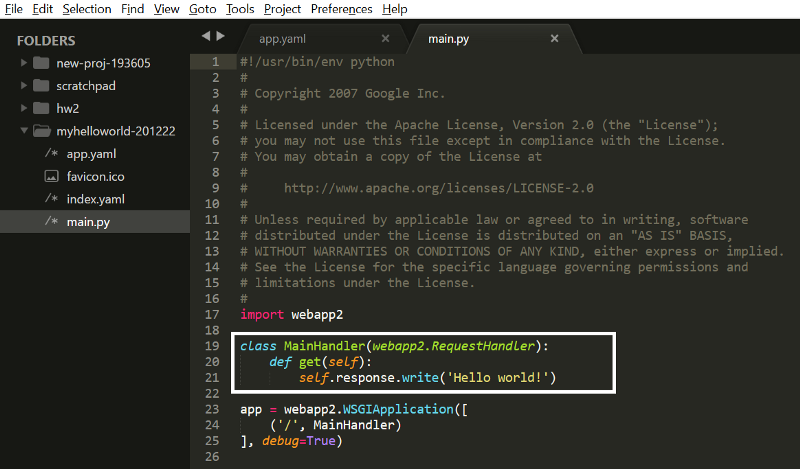Open the Preferences menu
Image resolution: width=800 pixels, height=469 pixels.
click(x=341, y=9)
